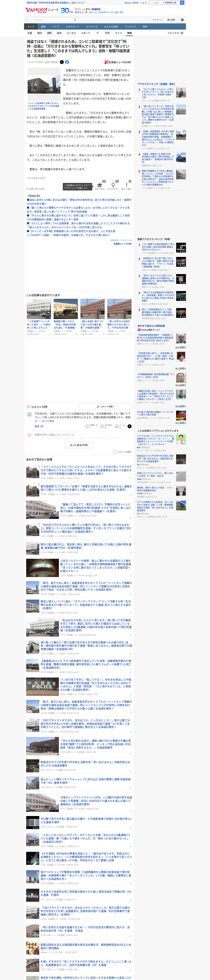Viewport: 210px width, 980px height.
Task: Open the エキスパート tab
Action: 72,27
